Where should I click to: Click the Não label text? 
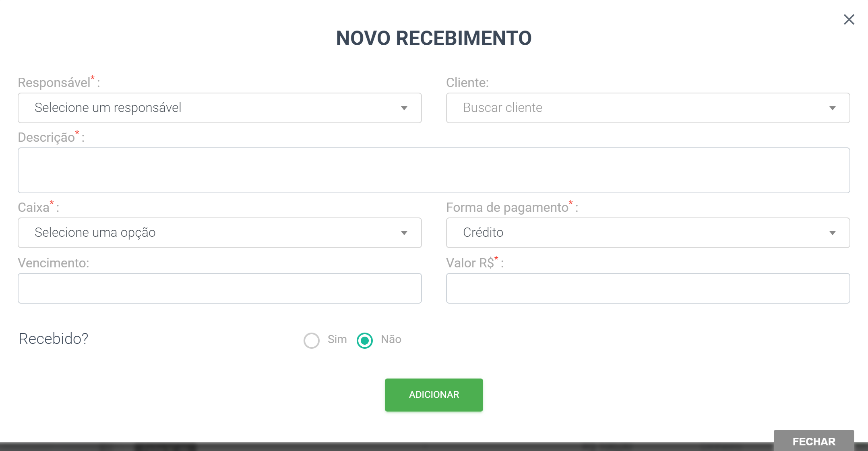391,339
